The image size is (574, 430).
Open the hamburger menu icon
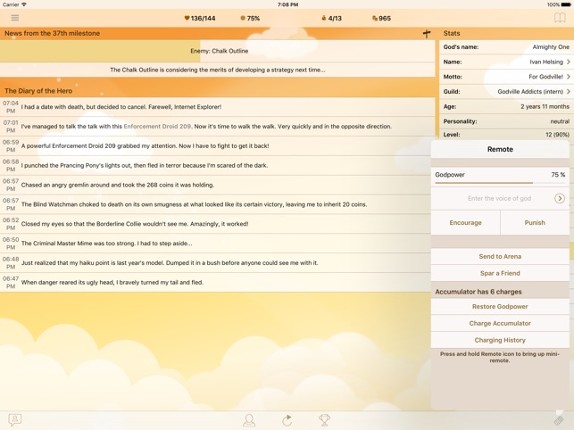tap(15, 18)
